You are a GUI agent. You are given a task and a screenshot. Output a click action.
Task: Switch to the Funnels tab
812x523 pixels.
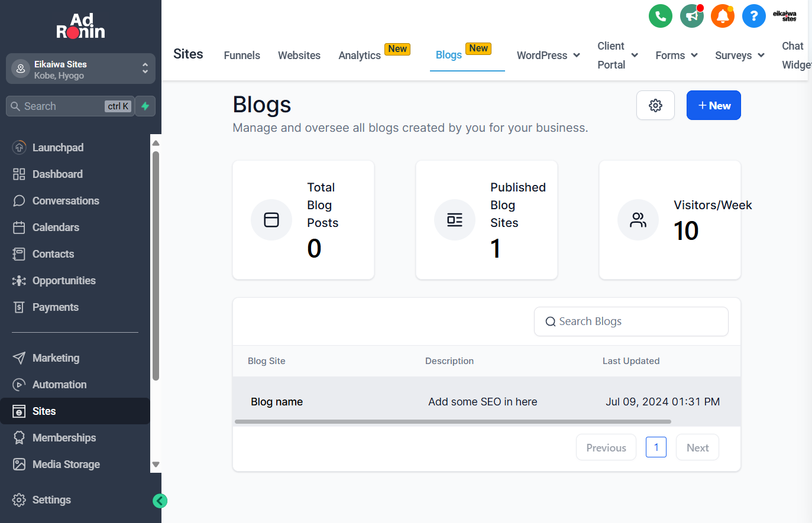click(x=242, y=56)
